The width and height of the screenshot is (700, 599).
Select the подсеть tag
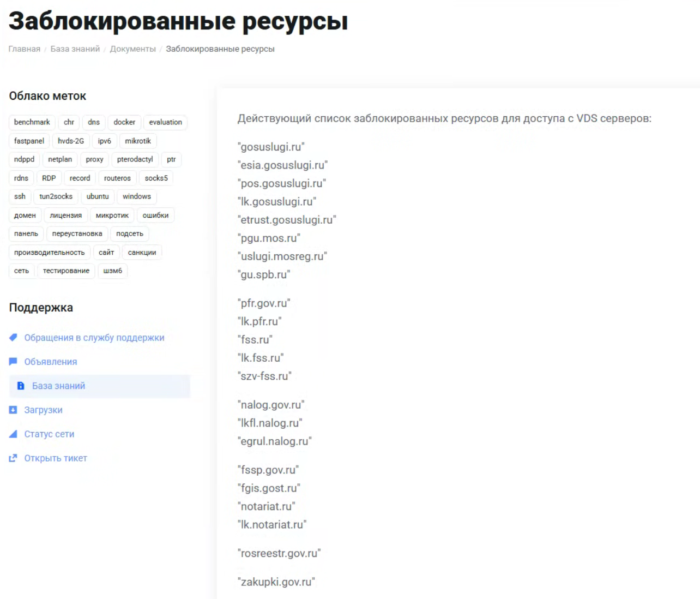click(x=130, y=233)
